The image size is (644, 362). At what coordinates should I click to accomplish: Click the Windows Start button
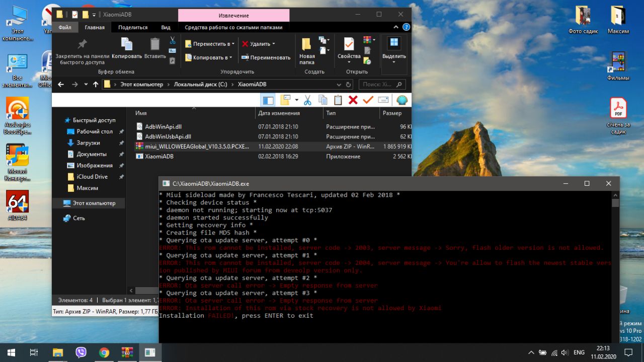(x=12, y=352)
